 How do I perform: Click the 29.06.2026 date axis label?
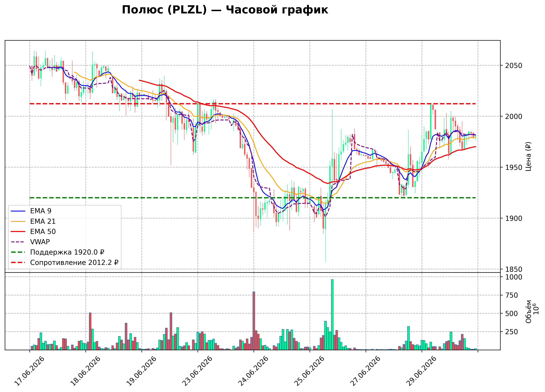click(421, 371)
